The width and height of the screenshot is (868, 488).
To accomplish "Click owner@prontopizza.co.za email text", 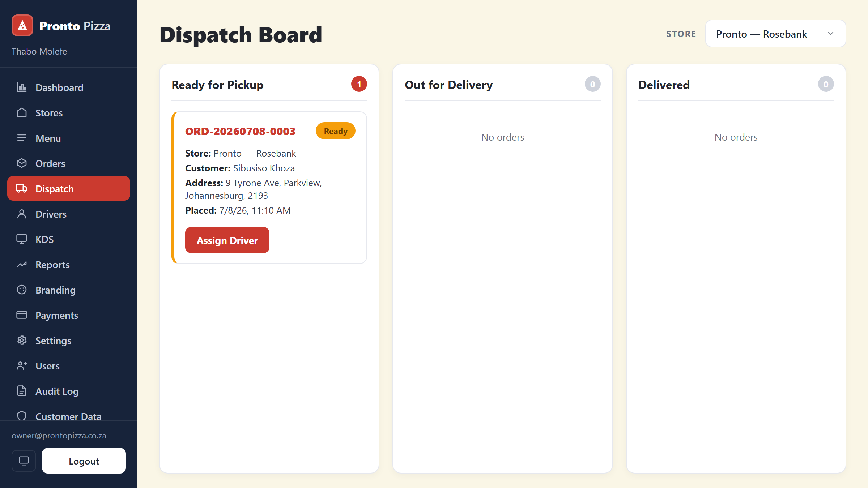I will (x=59, y=436).
